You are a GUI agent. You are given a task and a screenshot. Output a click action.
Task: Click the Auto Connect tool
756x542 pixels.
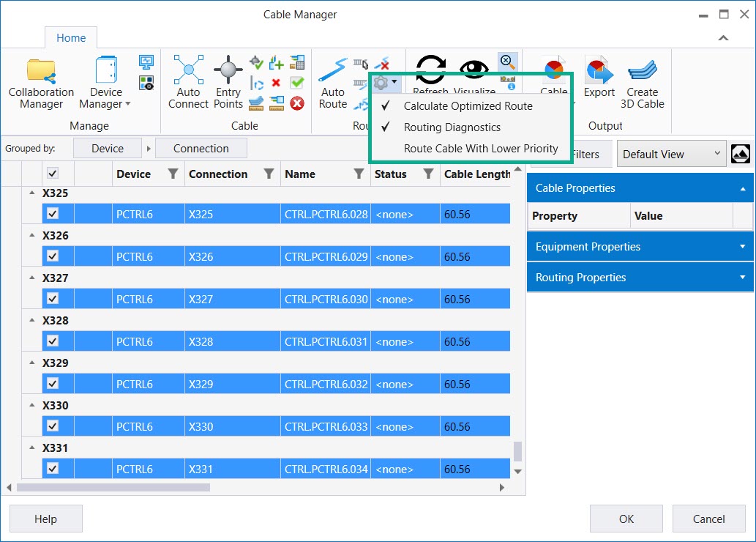188,83
